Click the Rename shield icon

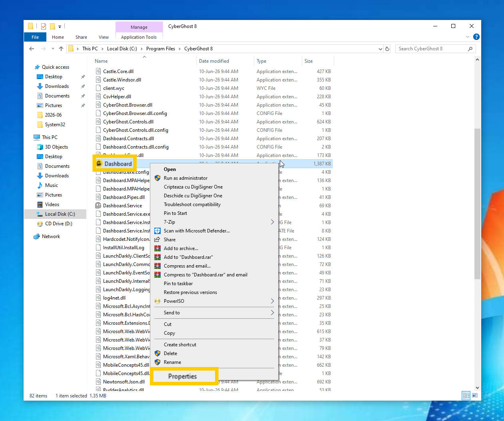click(157, 362)
